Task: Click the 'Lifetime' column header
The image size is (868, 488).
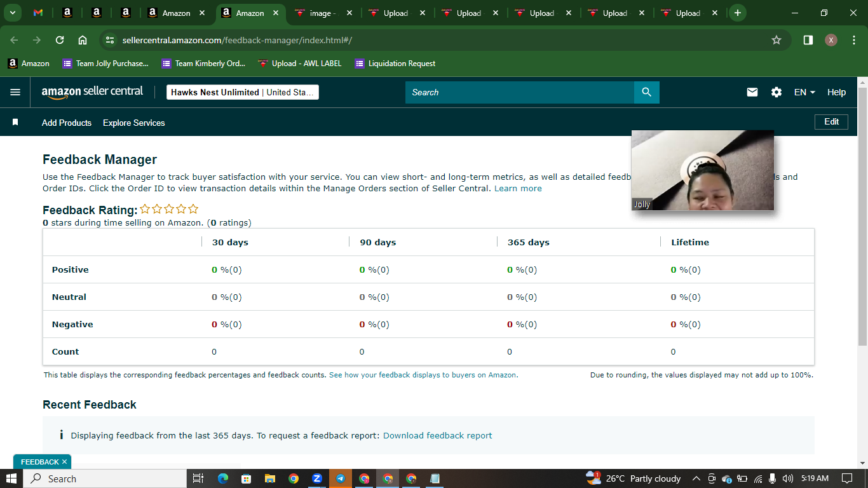Action: pyautogui.click(x=690, y=242)
